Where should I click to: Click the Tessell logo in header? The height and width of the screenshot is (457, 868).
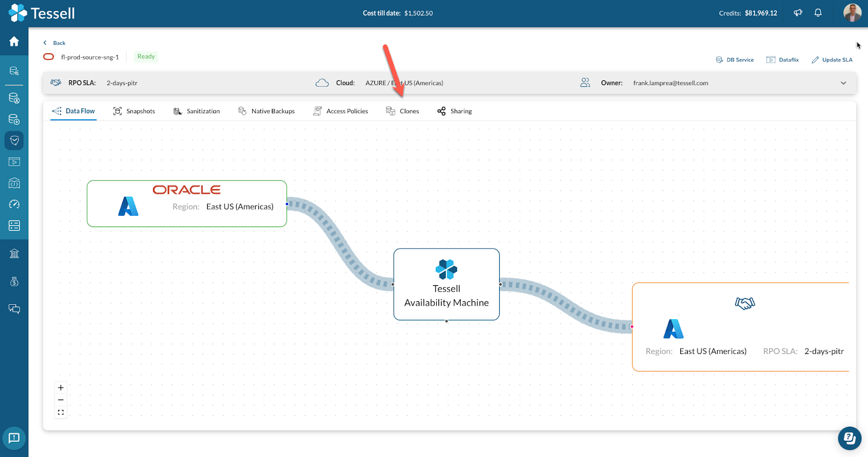(x=42, y=13)
